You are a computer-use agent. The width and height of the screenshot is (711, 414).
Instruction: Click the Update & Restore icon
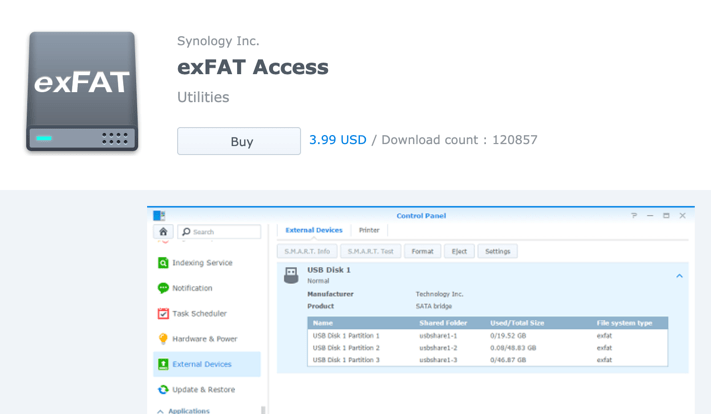pyautogui.click(x=163, y=390)
